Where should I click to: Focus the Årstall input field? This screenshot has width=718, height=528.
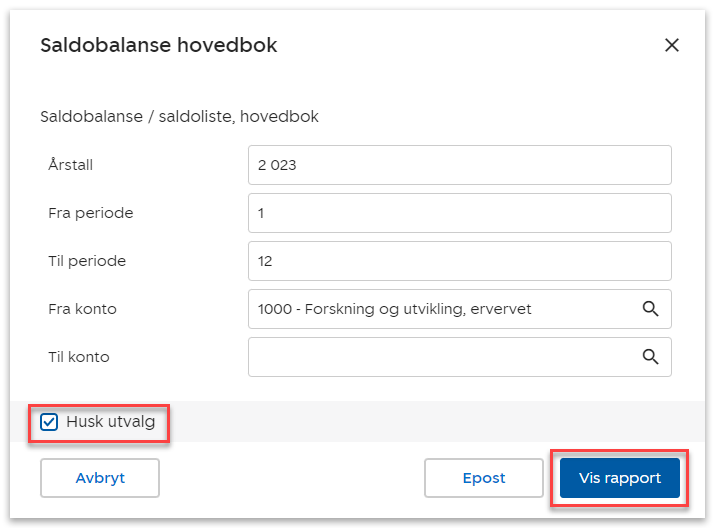click(x=459, y=165)
